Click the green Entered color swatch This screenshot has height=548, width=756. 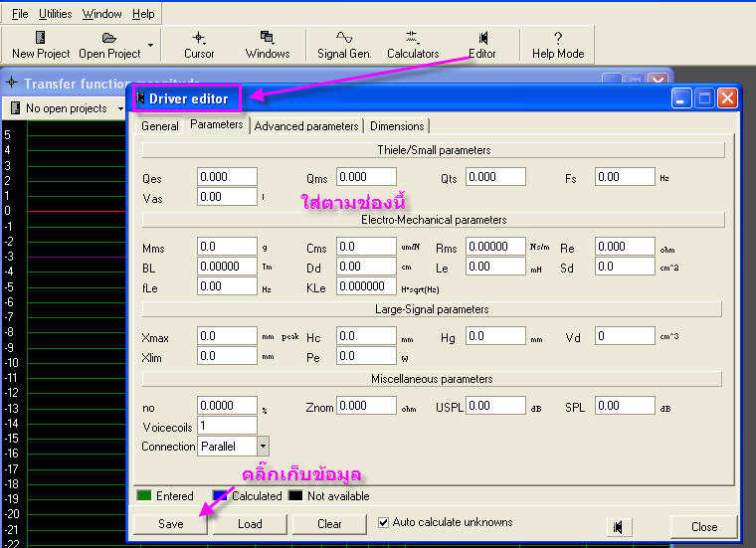coord(144,495)
